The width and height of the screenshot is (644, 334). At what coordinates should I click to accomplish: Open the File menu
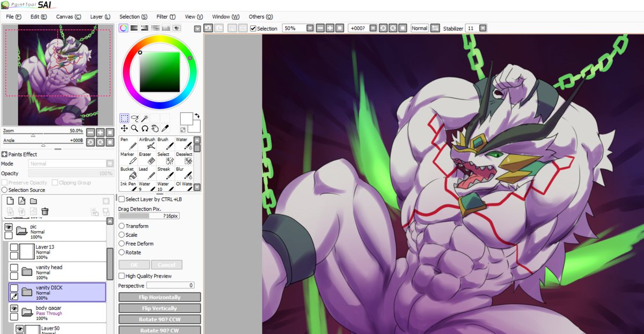tap(13, 17)
